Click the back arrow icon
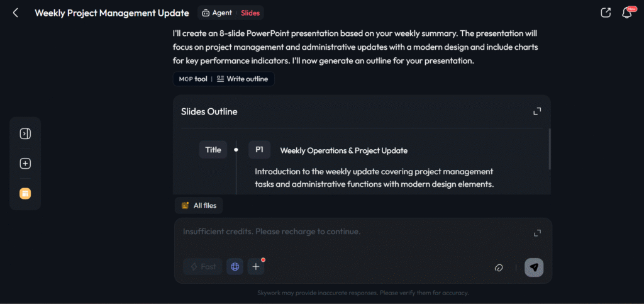Viewport: 644px width, 304px height. [x=16, y=13]
